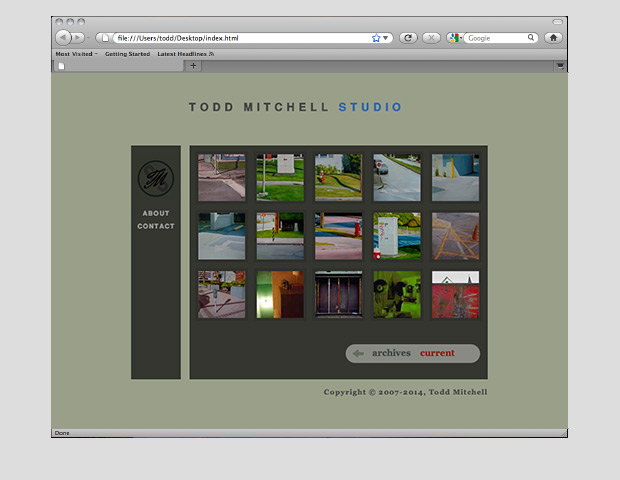This screenshot has width=620, height=480.
Task: Open a new tab with the plus button
Action: tap(193, 65)
